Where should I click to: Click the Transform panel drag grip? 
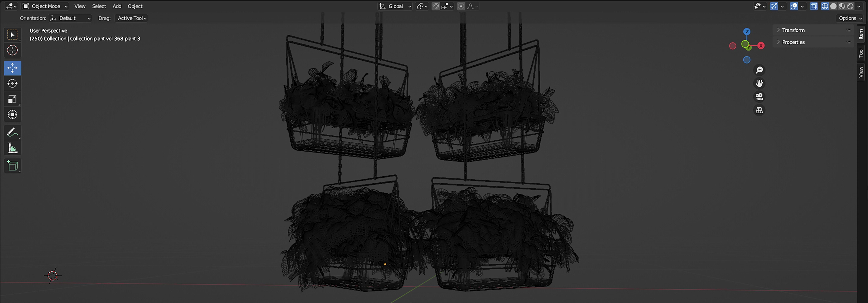click(x=848, y=30)
